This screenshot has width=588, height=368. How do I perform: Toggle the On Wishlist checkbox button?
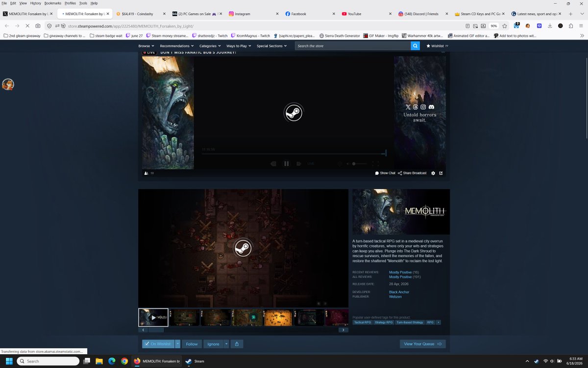point(158,344)
